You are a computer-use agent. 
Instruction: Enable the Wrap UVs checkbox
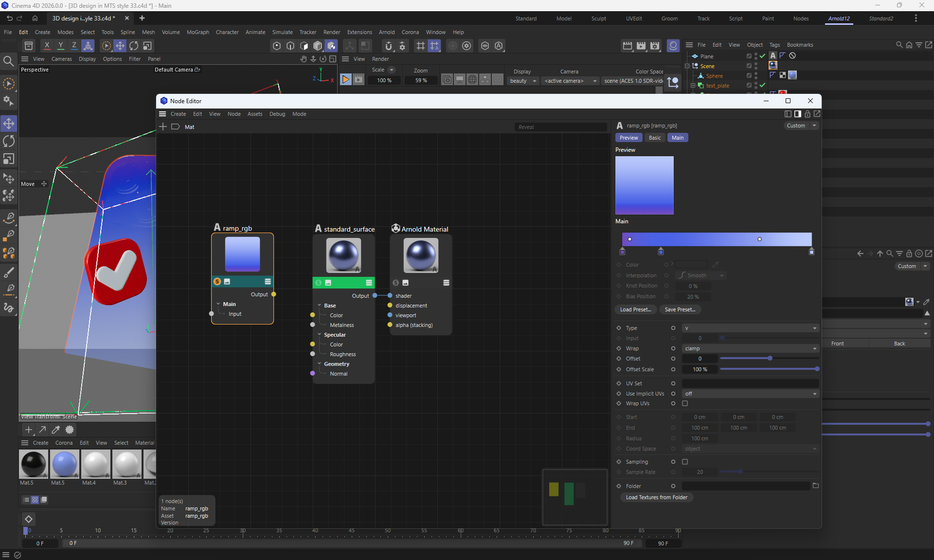click(685, 403)
